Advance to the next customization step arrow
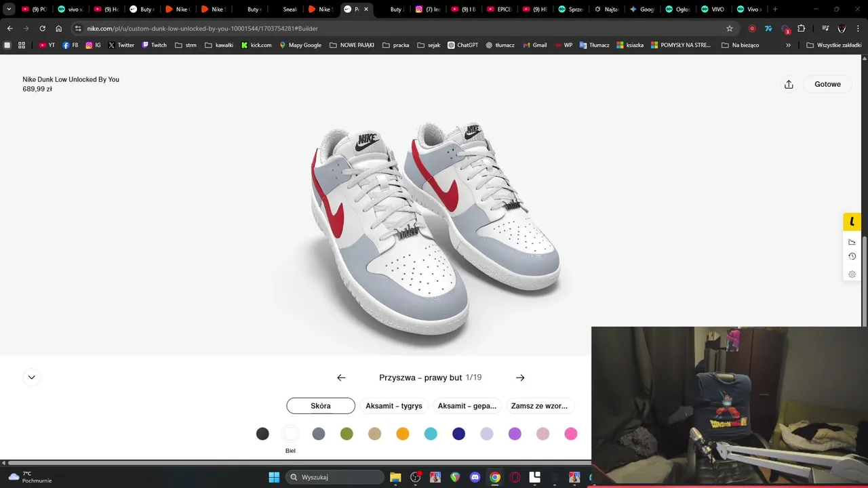868x488 pixels. 520,378
